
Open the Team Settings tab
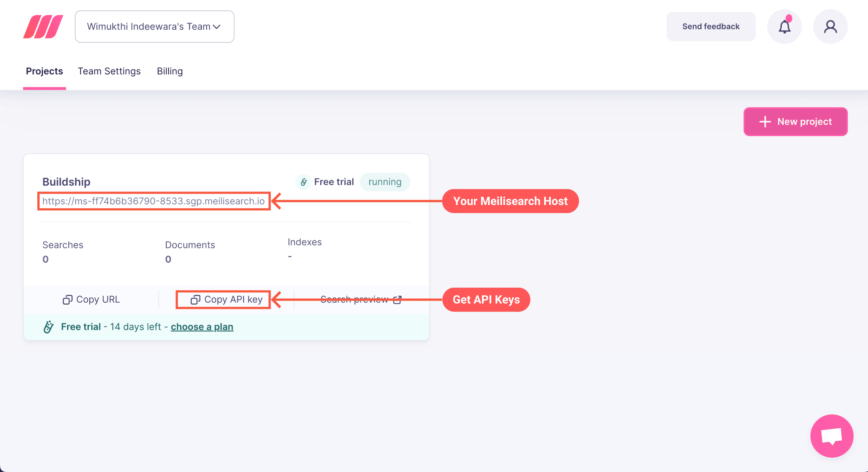(109, 71)
